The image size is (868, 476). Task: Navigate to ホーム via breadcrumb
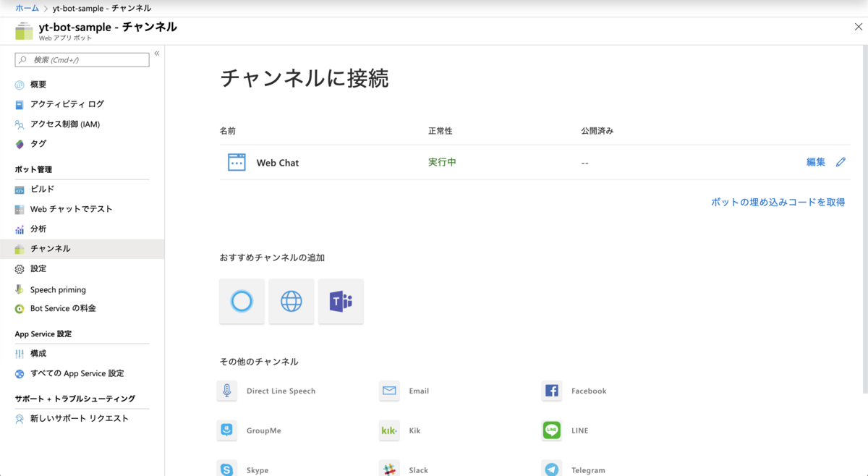pyautogui.click(x=27, y=8)
